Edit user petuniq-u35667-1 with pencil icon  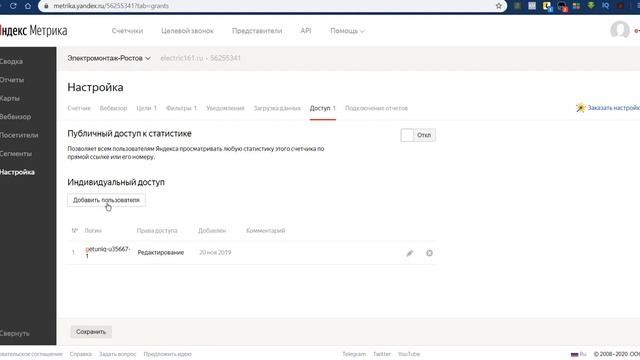[410, 253]
